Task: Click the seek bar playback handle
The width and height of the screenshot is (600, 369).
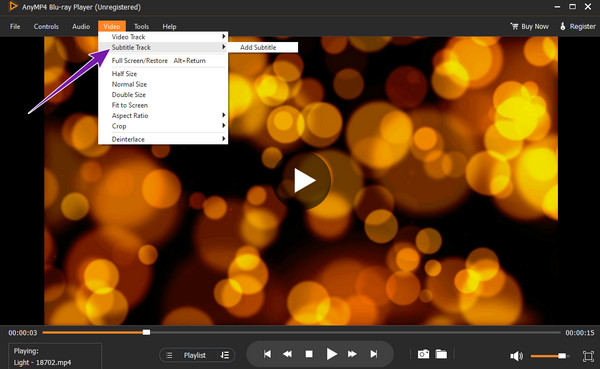Action: coord(146,332)
